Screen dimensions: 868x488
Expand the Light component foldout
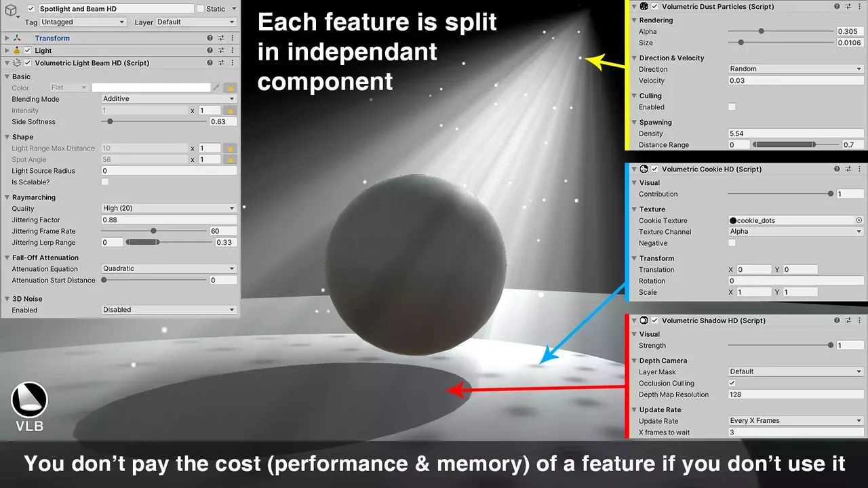point(7,51)
